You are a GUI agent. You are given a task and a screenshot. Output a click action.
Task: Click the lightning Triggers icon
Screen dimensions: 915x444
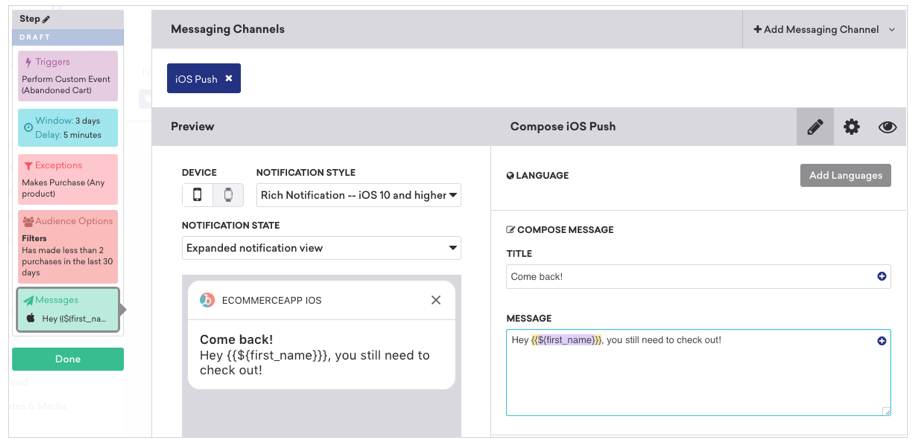tap(29, 62)
